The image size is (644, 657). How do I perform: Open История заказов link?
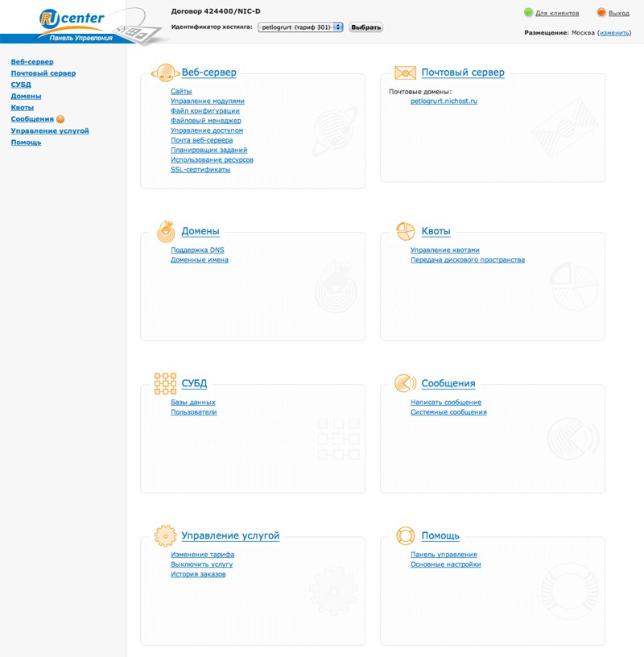(198, 574)
